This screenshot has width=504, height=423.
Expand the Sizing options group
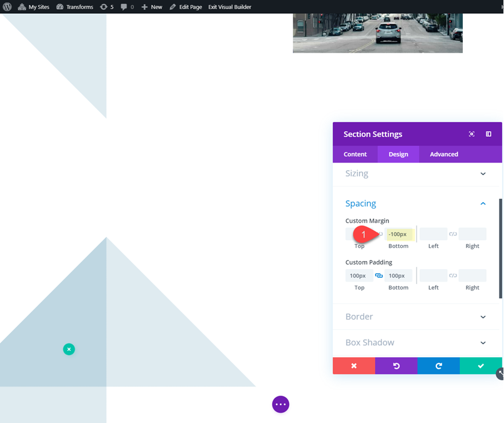(x=483, y=174)
